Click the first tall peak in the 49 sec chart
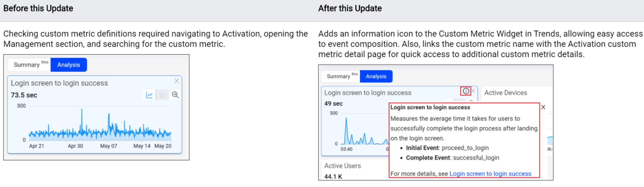The height and width of the screenshot is (187, 644). tap(346, 119)
